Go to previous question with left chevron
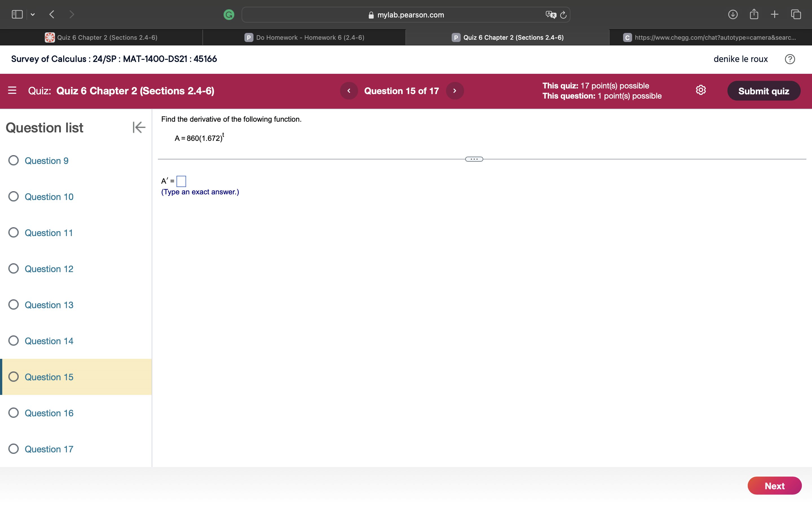This screenshot has height=507, width=812. pyautogui.click(x=348, y=91)
